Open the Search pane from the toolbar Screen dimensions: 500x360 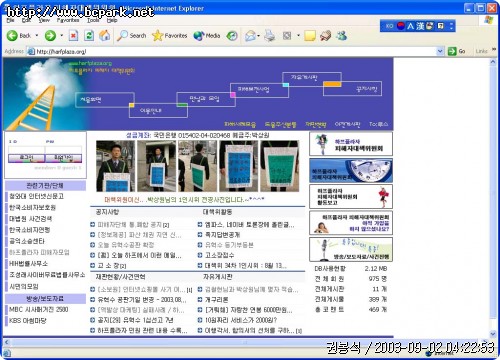132,35
